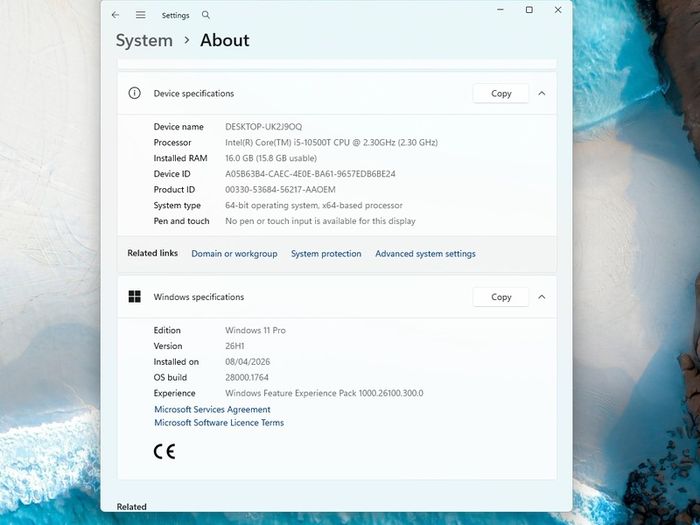
Task: Click the Device name label
Action: [179, 127]
